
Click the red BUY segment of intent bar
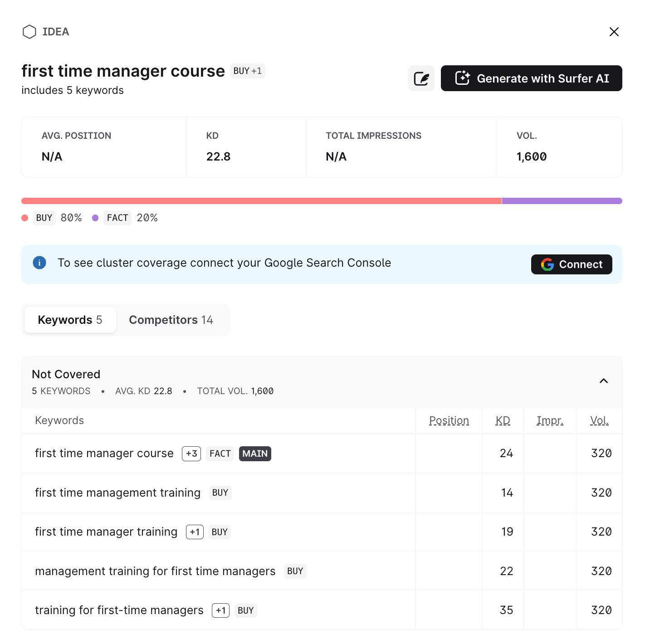(261, 201)
